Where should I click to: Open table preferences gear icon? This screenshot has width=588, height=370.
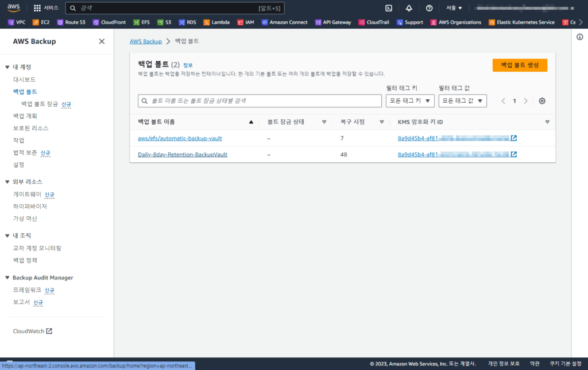click(542, 101)
